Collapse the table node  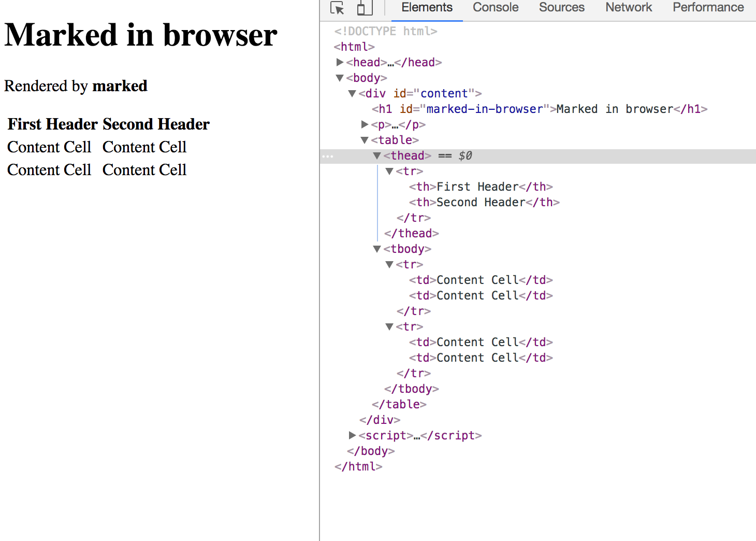pyautogui.click(x=365, y=140)
